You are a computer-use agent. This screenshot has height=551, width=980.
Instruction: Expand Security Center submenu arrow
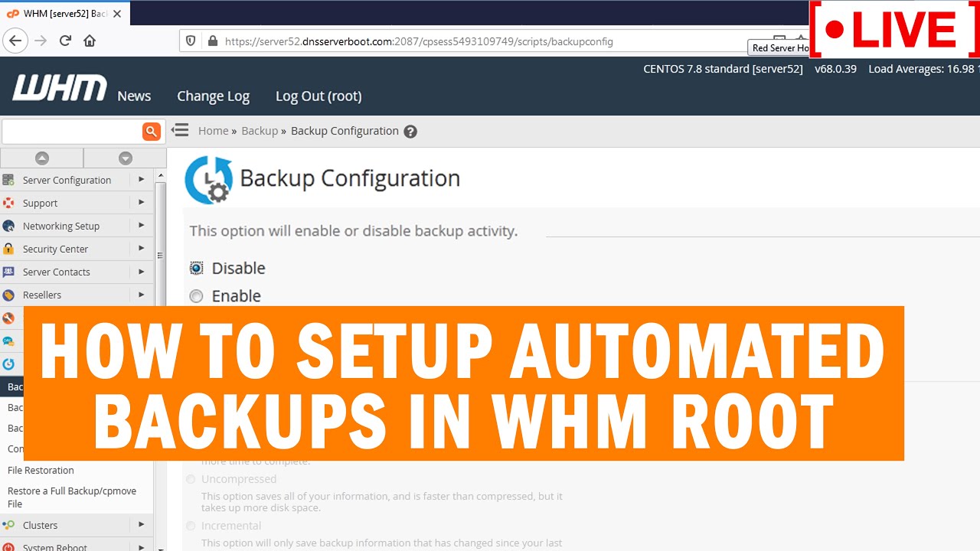(x=141, y=248)
